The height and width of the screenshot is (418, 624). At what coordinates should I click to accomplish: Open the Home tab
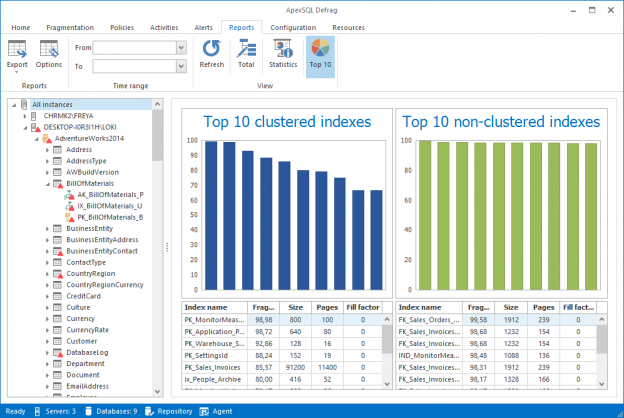(x=21, y=27)
